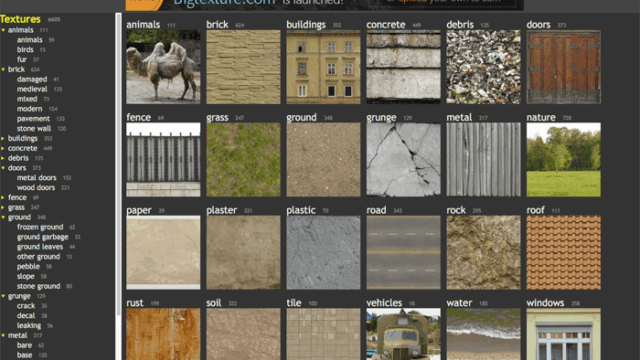Select frozen ground subcategory
This screenshot has width=640, height=360.
(40, 227)
